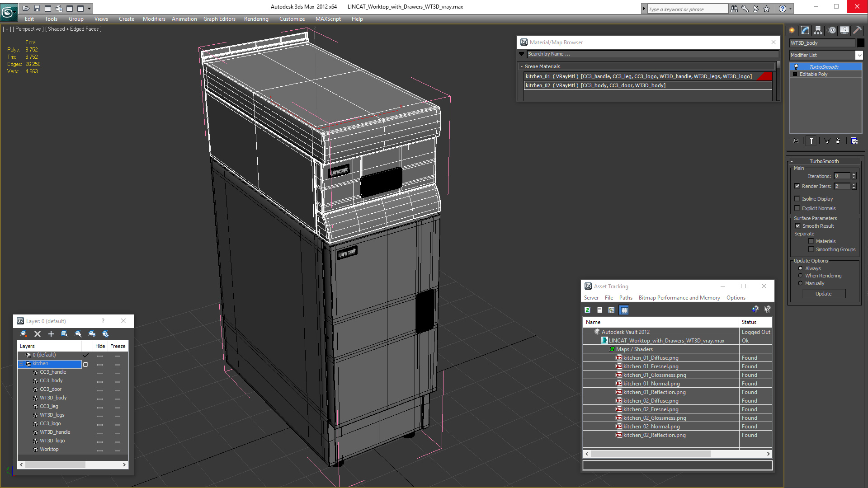
Task: Click Table View icon in Asset Tracking
Action: click(x=624, y=310)
